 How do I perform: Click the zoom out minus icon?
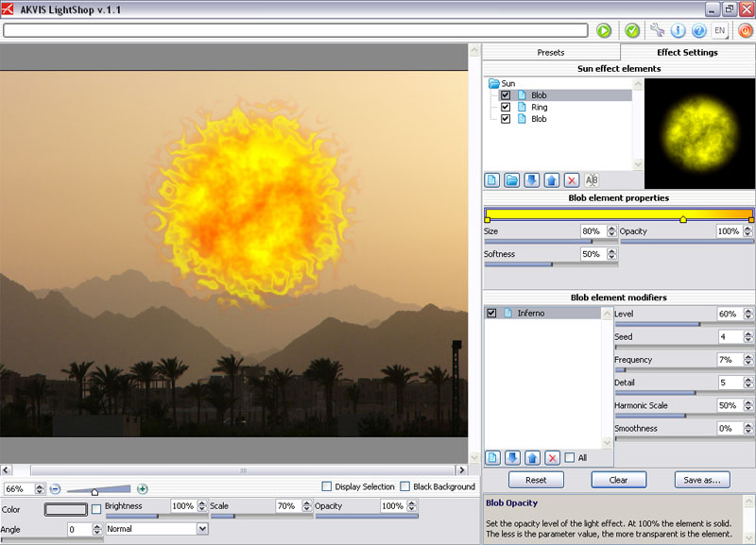(55, 488)
